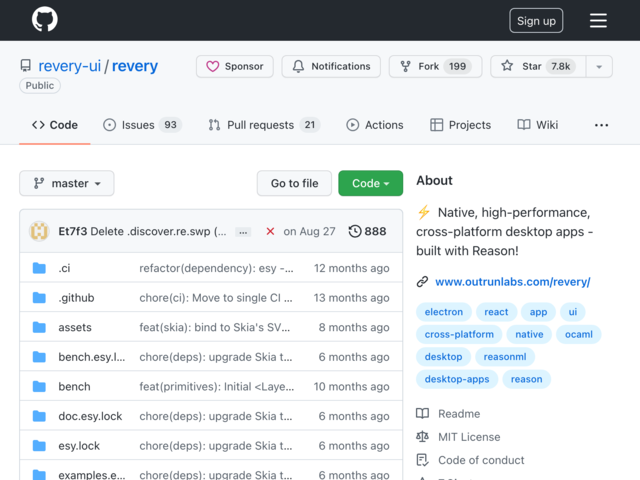This screenshot has width=640, height=480.
Task: Open the revery repository name link
Action: (135, 66)
